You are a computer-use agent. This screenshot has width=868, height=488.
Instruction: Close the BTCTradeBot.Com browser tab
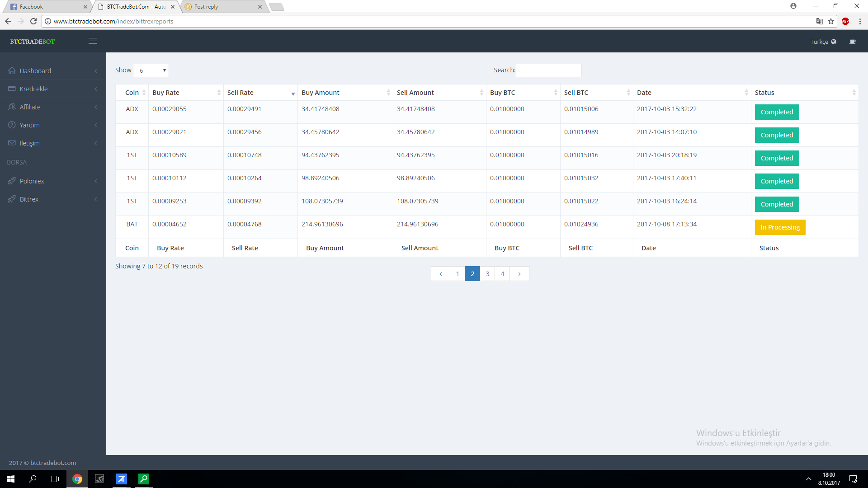click(x=173, y=7)
